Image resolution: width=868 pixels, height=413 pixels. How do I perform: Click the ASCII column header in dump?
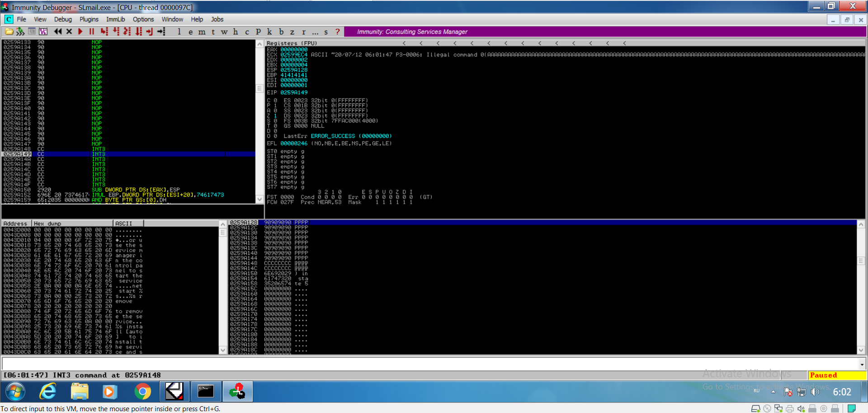click(x=128, y=224)
